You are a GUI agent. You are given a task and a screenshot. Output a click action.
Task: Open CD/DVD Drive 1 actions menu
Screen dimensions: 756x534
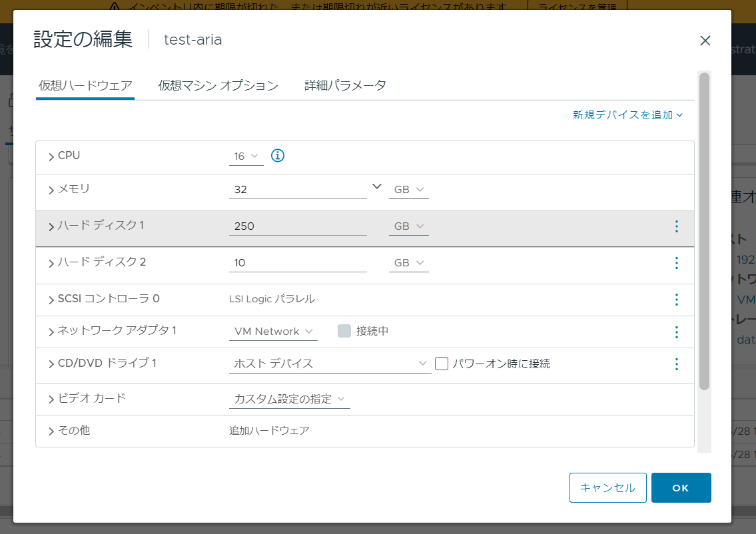677,364
